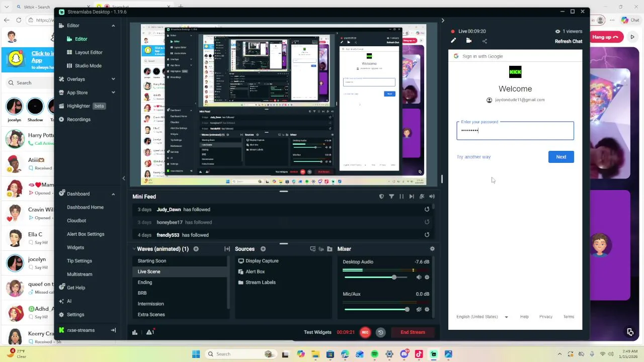This screenshot has height=362, width=644.
Task: Open the Waves (animated) scene collection dropdown
Action: click(x=160, y=249)
